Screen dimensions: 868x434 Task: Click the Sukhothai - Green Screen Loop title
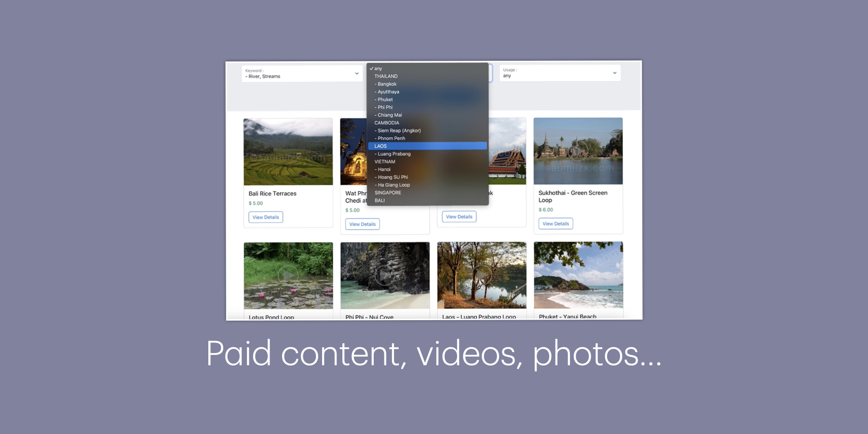tap(573, 196)
